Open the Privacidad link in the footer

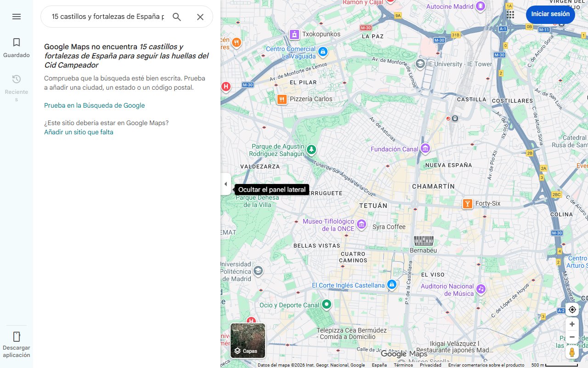tap(430, 364)
